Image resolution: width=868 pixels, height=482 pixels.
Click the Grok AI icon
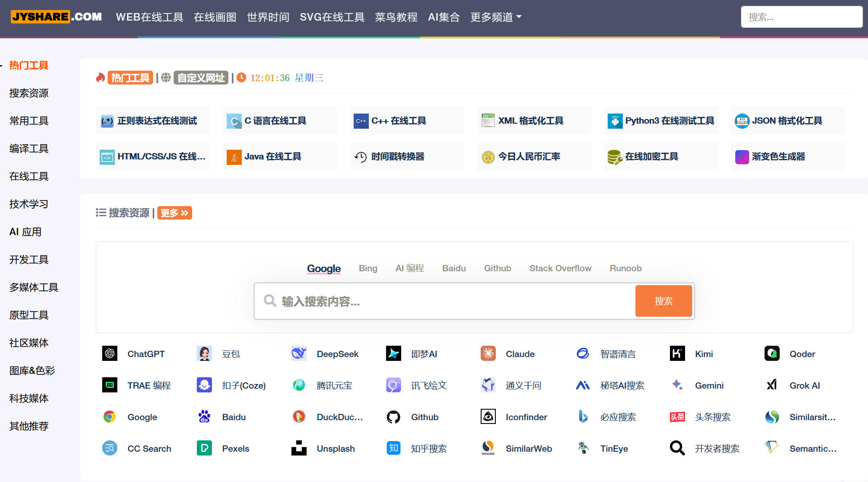coord(772,385)
